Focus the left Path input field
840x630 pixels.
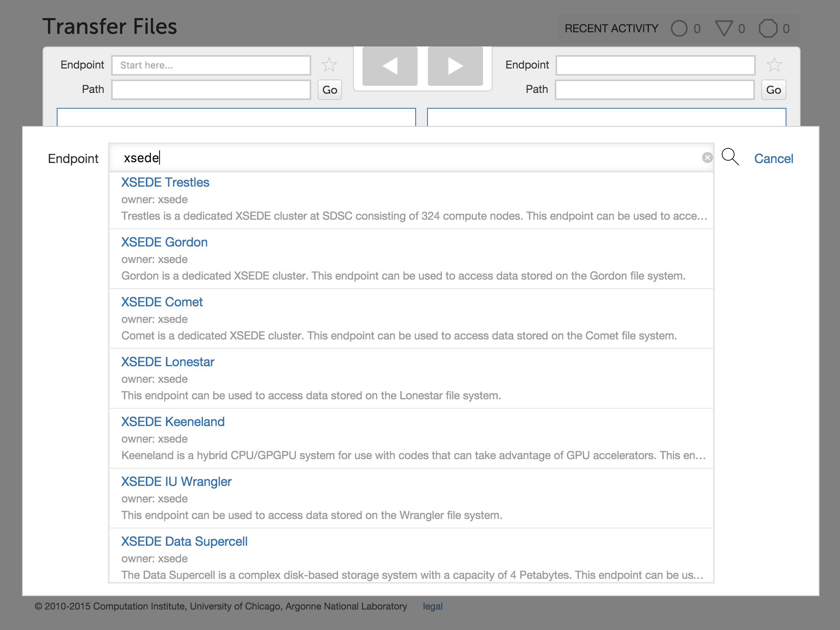point(211,90)
